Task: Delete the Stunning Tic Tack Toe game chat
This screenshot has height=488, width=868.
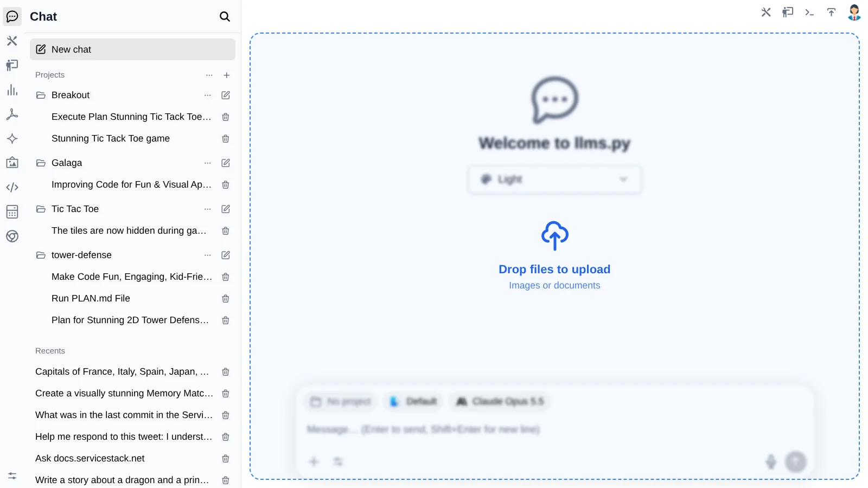Action: pyautogui.click(x=226, y=139)
